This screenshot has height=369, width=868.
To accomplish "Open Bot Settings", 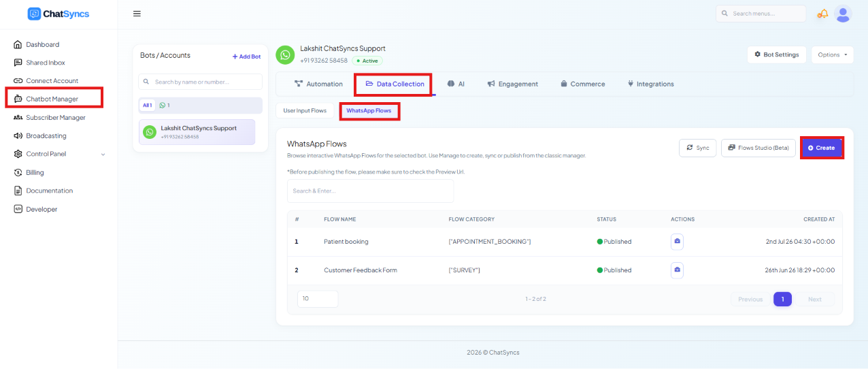I will click(777, 54).
